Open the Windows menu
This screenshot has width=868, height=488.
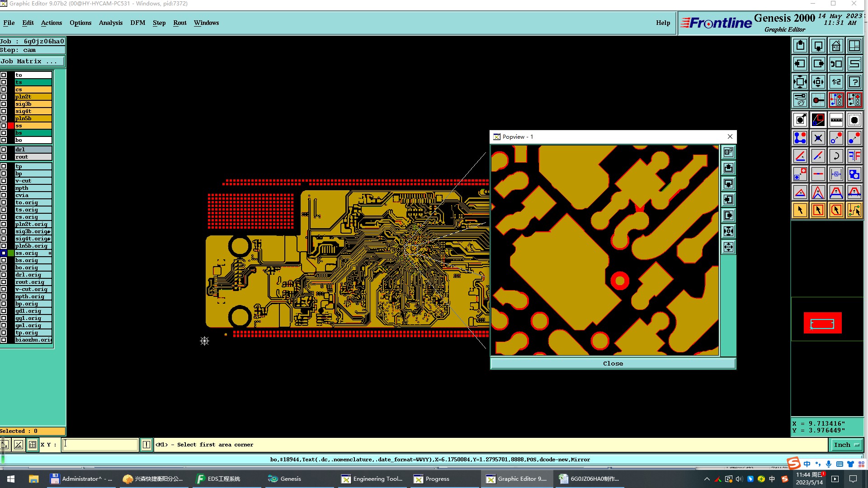pyautogui.click(x=207, y=23)
